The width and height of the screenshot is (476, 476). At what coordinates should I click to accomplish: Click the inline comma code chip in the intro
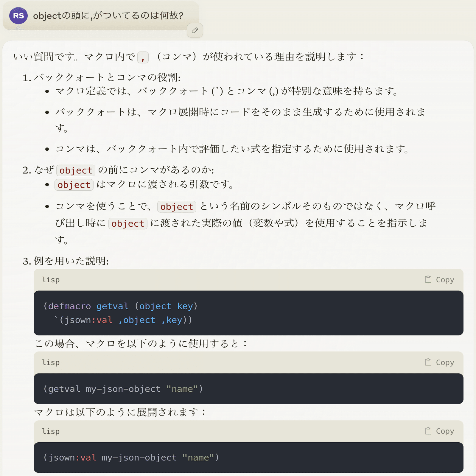pos(142,57)
